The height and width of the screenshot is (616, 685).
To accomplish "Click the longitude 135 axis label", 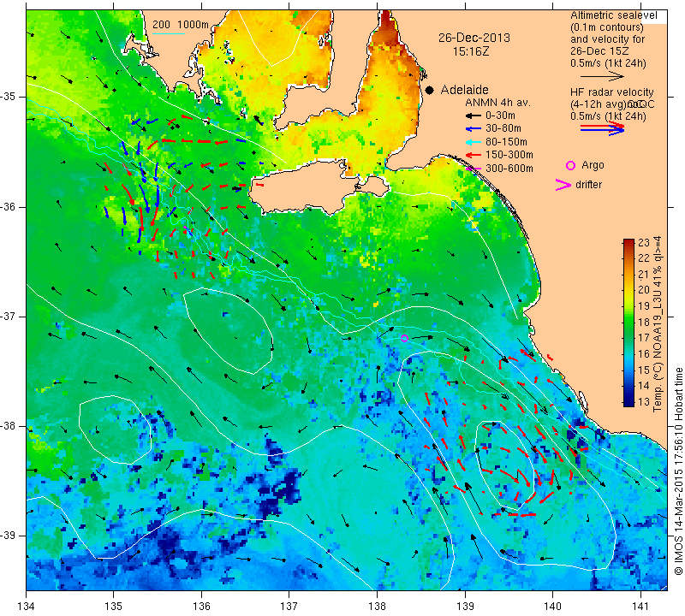I will pos(114,607).
